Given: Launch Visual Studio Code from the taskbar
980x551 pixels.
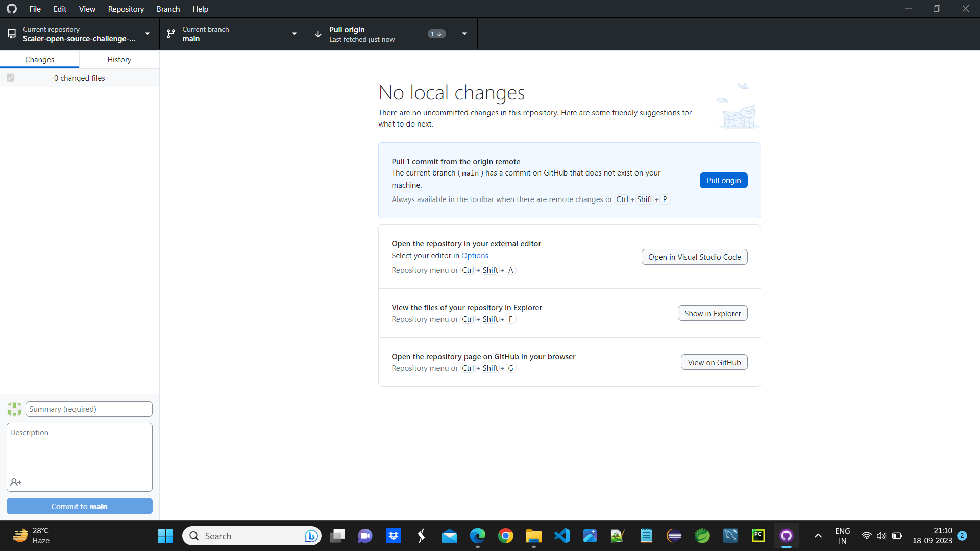Looking at the screenshot, I should [x=561, y=536].
